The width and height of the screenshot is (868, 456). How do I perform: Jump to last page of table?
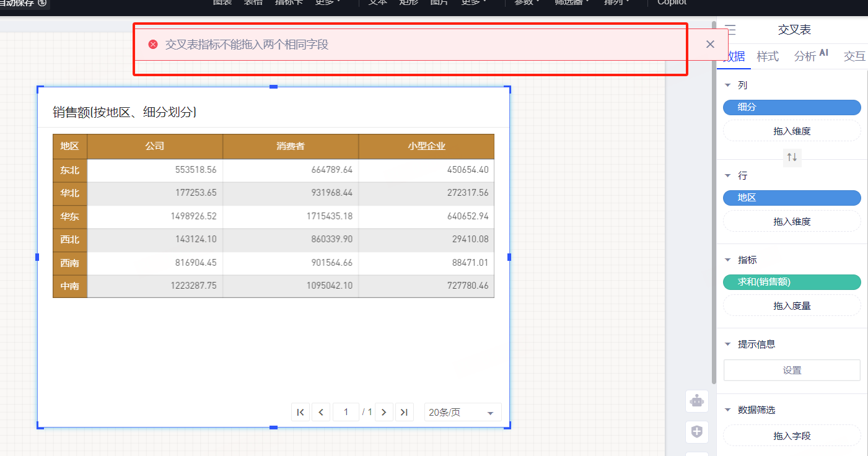[405, 412]
